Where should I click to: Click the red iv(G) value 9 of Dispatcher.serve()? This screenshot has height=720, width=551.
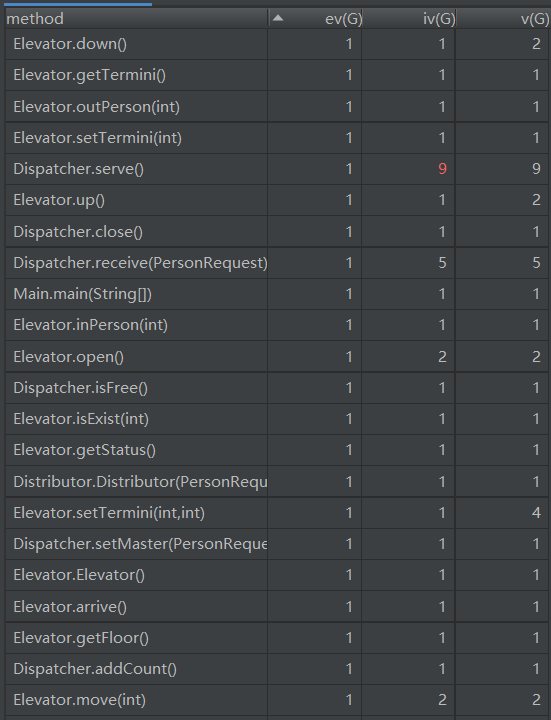[x=442, y=169]
